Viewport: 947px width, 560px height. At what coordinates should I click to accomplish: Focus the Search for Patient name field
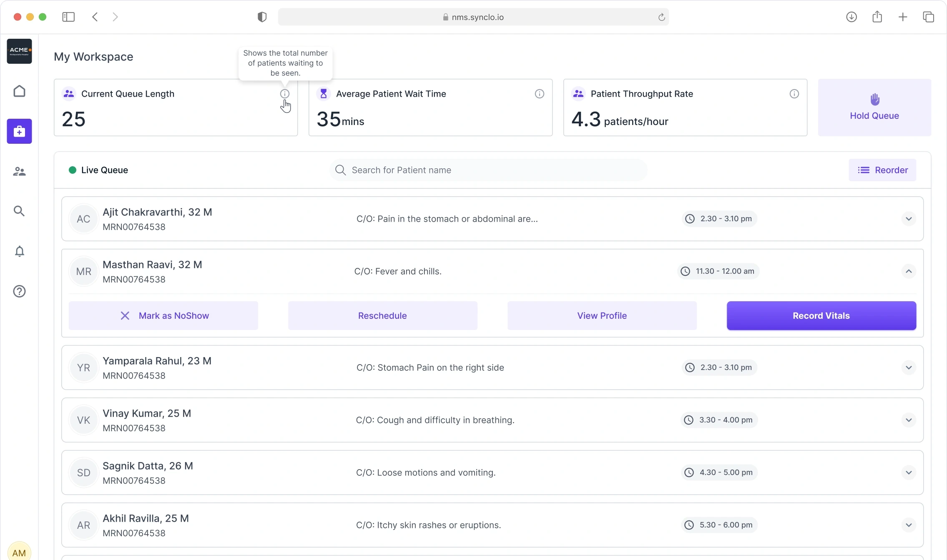click(488, 170)
